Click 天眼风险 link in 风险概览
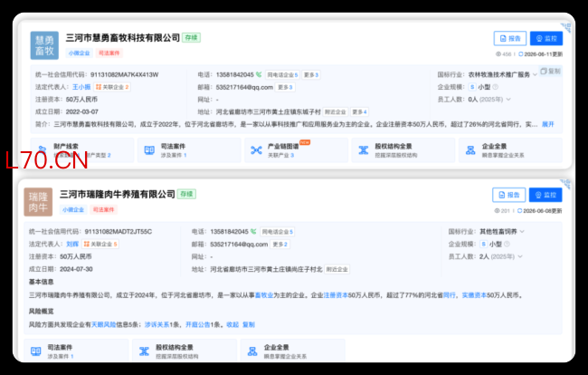Viewport: 588px width, 375px height. 103,324
